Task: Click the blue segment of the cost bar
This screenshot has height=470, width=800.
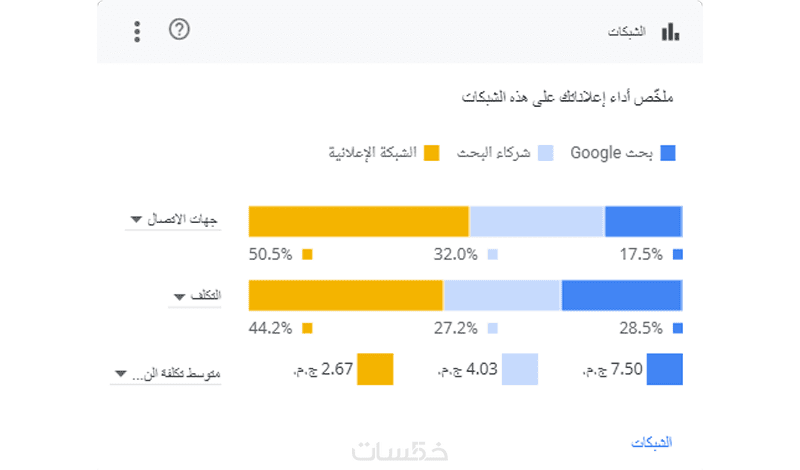Action: point(621,295)
